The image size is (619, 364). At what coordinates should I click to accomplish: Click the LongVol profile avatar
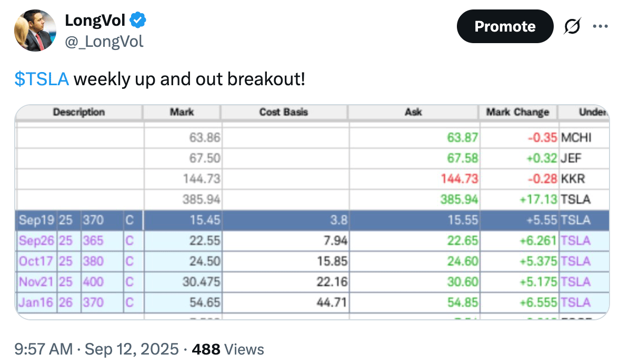tap(35, 31)
